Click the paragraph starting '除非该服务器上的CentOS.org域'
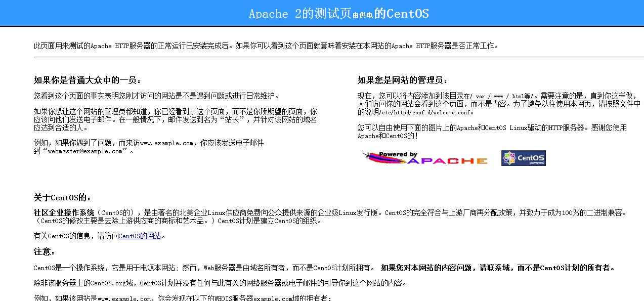The height and width of the screenshot is (301, 644). pos(220,283)
